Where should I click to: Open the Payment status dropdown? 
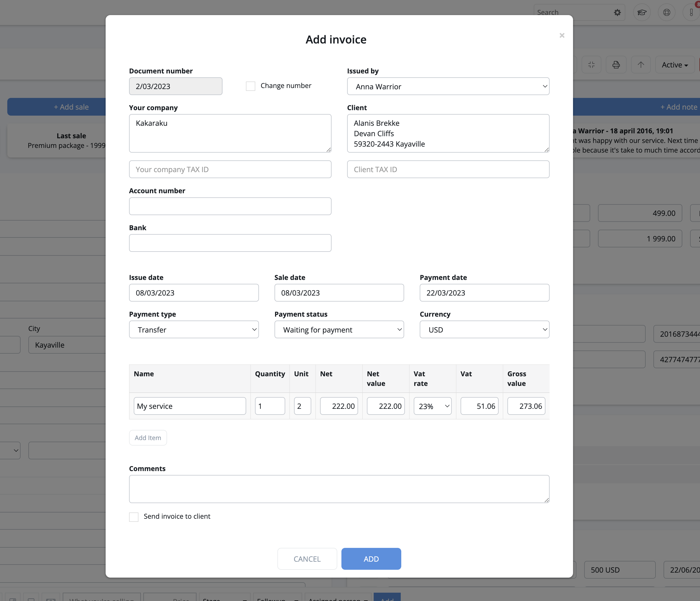339,330
